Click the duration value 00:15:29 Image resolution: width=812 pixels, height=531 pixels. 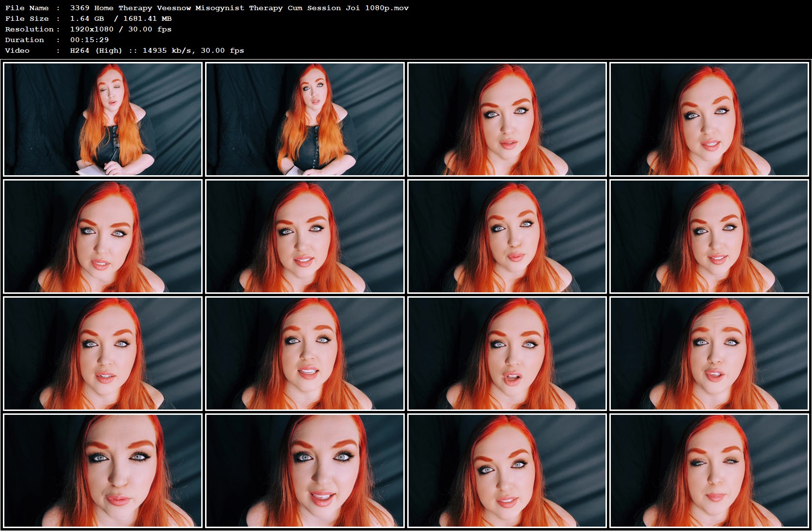point(89,40)
